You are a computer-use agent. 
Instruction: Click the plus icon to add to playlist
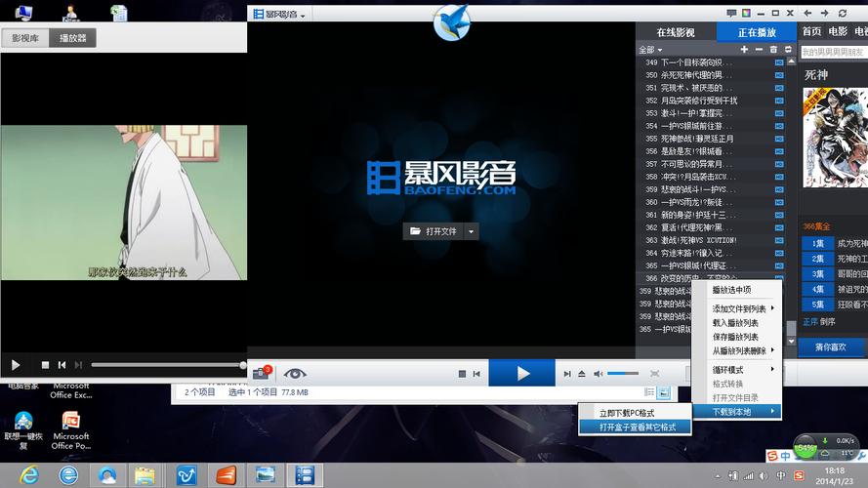(x=744, y=50)
